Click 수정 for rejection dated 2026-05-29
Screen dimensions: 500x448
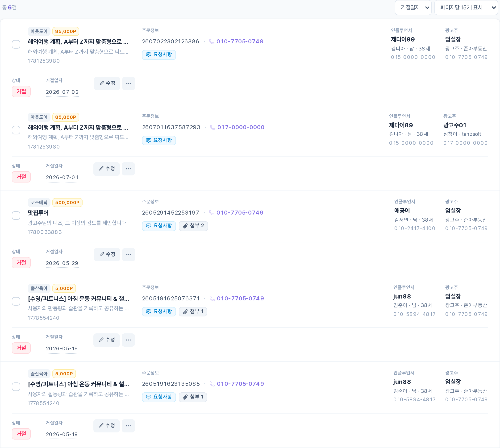coord(107,254)
